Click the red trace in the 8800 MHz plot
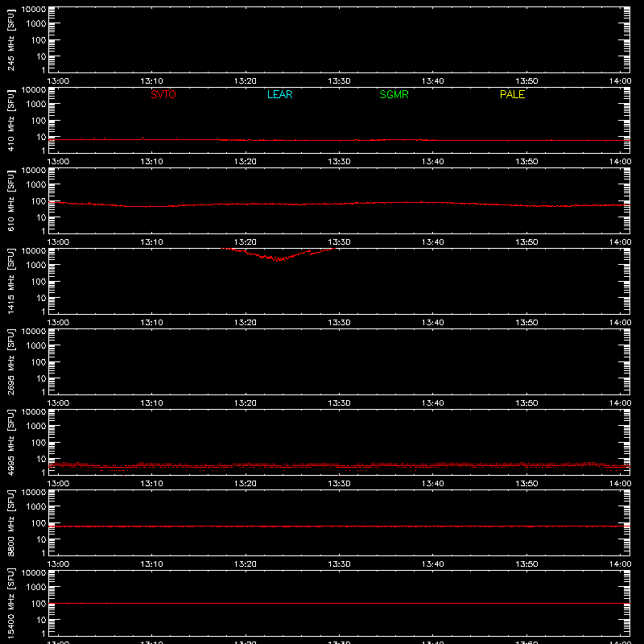Image resolution: width=644 pixels, height=644 pixels. pos(339,526)
